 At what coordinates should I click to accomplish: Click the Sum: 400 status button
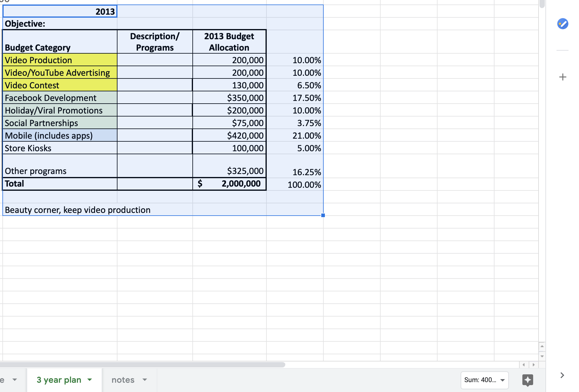point(481,380)
